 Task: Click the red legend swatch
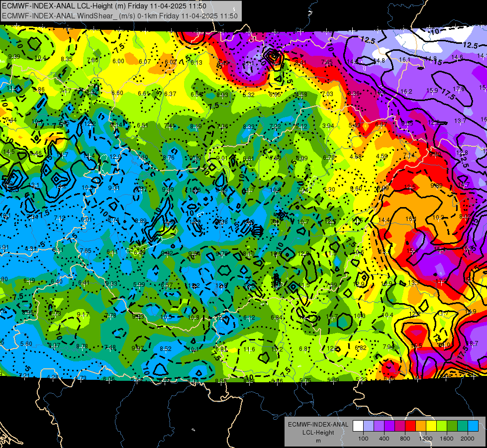point(410,426)
